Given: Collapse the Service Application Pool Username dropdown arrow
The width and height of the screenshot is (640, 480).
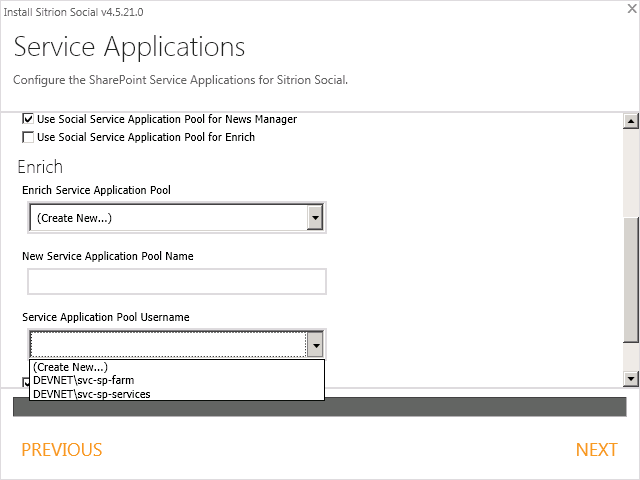Looking at the screenshot, I should tap(315, 345).
